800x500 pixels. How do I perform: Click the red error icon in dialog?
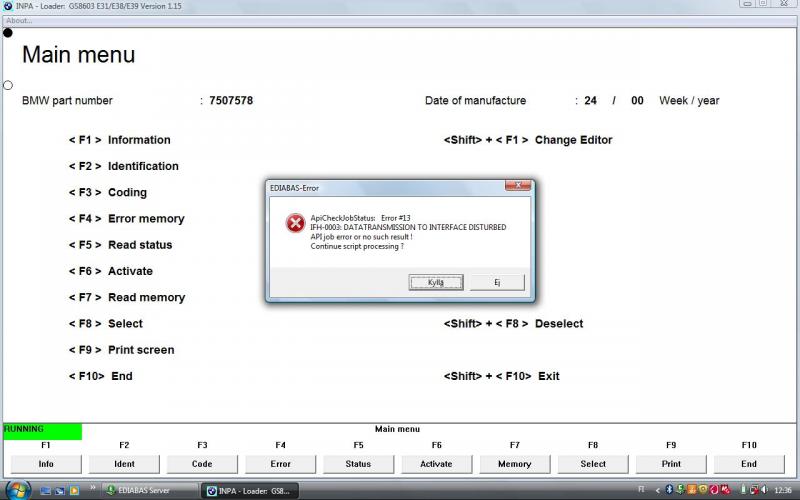[x=295, y=223]
